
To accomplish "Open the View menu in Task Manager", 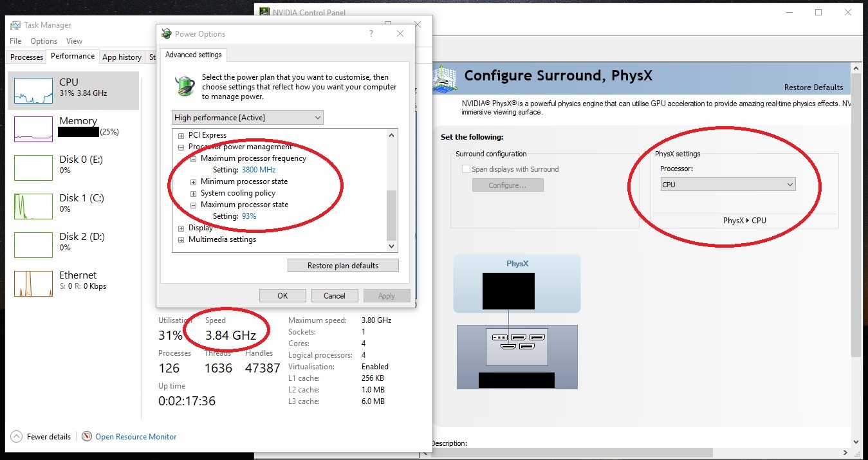I will tap(75, 41).
